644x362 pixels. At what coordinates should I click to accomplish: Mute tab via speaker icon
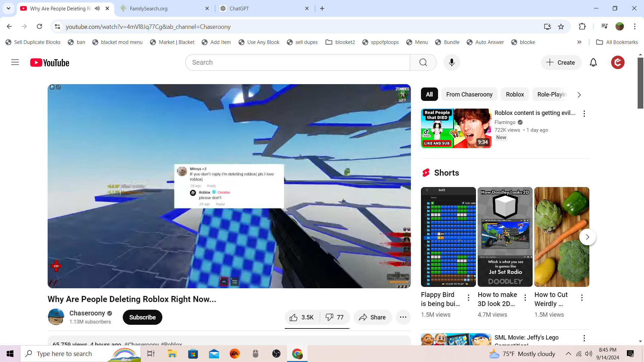(x=97, y=8)
